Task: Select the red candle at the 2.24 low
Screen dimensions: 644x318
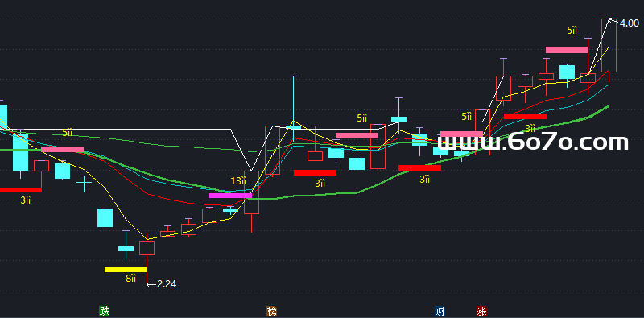Action: pos(147,248)
